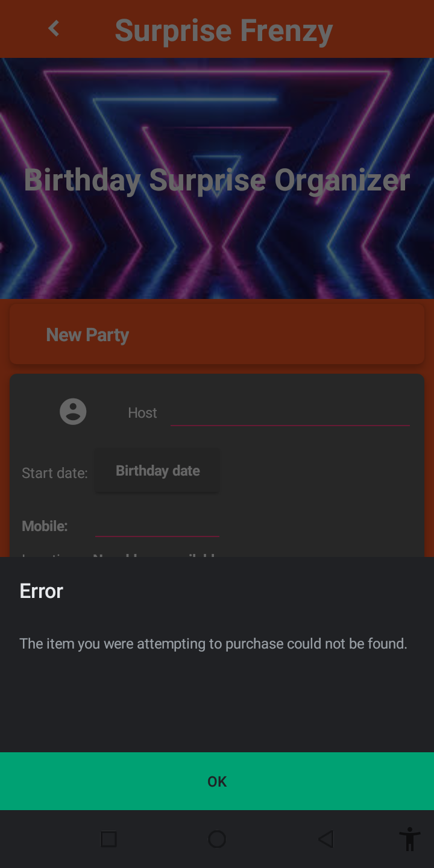Open Android recent apps square button
Screen dimensions: 434x868
[108, 839]
